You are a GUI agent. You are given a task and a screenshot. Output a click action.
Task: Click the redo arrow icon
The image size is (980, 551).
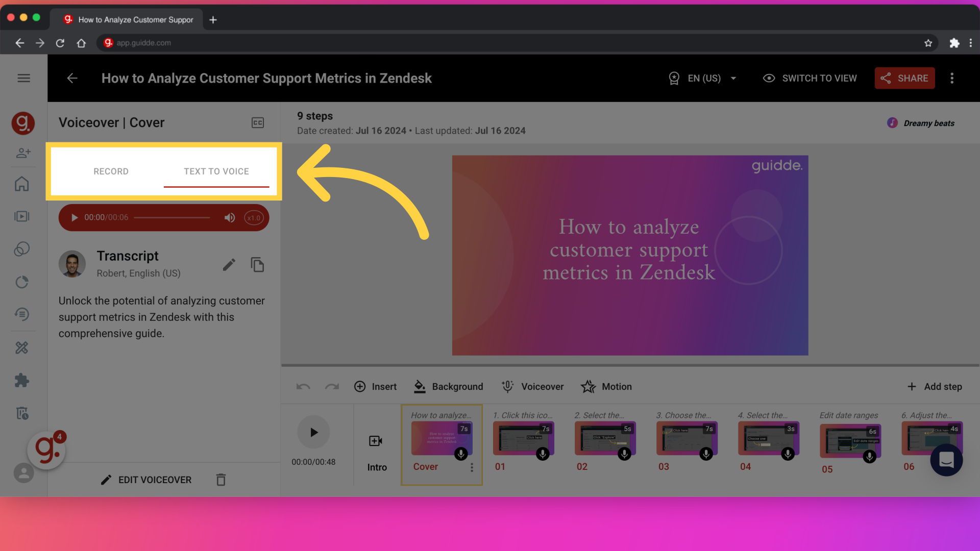pyautogui.click(x=332, y=386)
